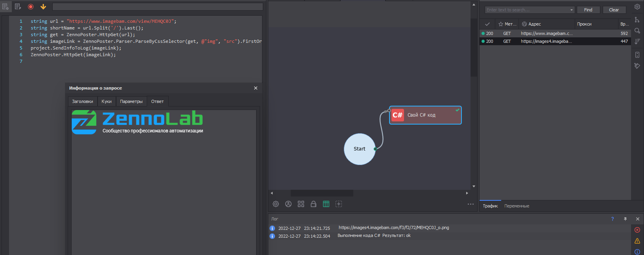The height and width of the screenshot is (255, 644).
Task: Start recording with the red record button
Action: [31, 7]
